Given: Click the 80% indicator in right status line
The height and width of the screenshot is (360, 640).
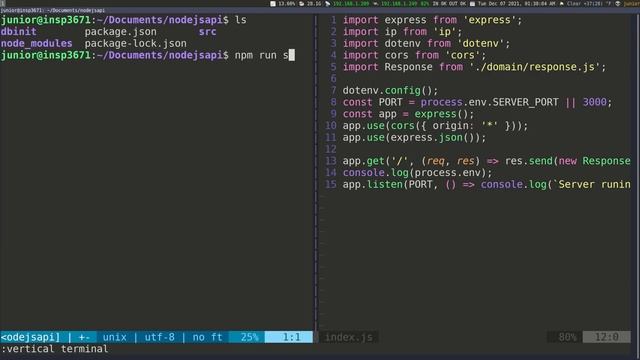Looking at the screenshot, I should [x=567, y=337].
